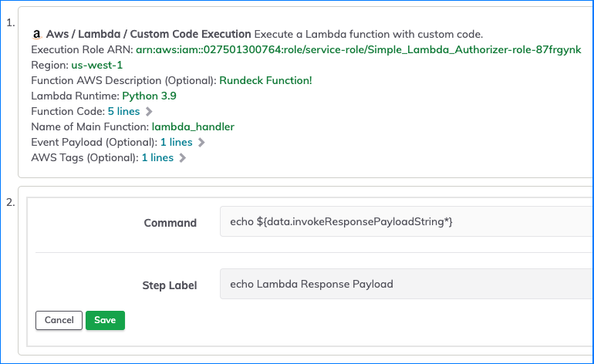Expand the AWS Tags chevron
Image resolution: width=594 pixels, height=364 pixels.
click(183, 158)
